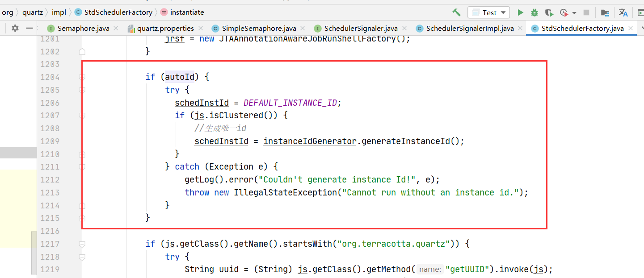The height and width of the screenshot is (278, 644).
Task: Switch to quartz.properties tab
Action: coord(165,29)
